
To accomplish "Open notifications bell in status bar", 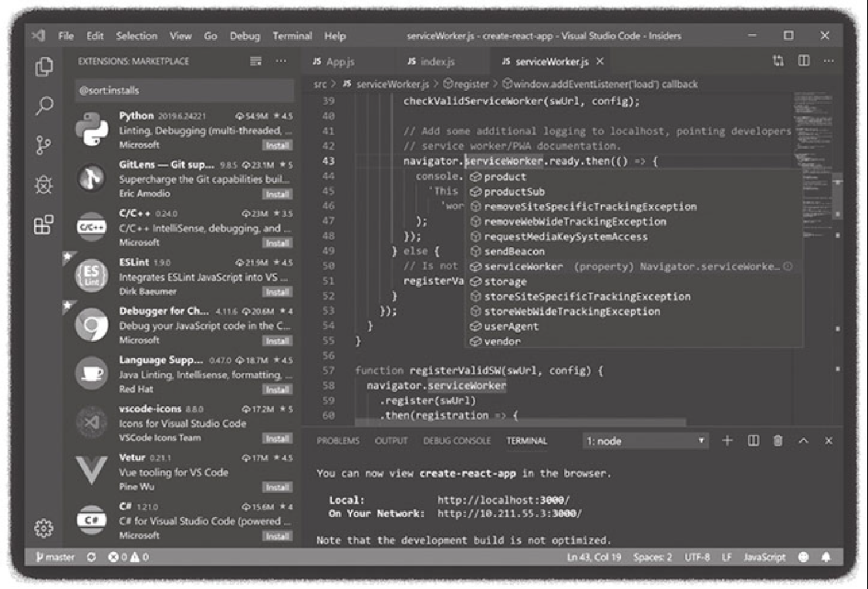I will 826,557.
